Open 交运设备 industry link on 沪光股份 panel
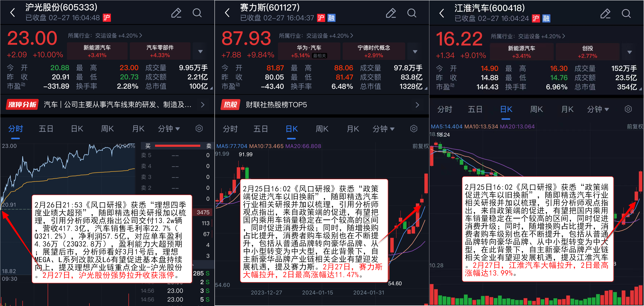 (x=105, y=35)
